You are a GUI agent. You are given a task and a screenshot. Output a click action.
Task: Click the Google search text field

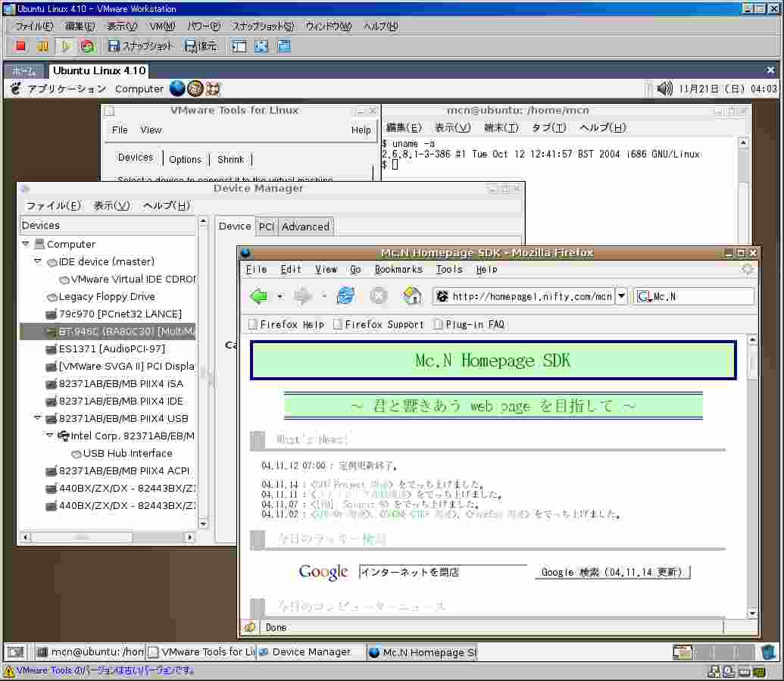(x=442, y=572)
